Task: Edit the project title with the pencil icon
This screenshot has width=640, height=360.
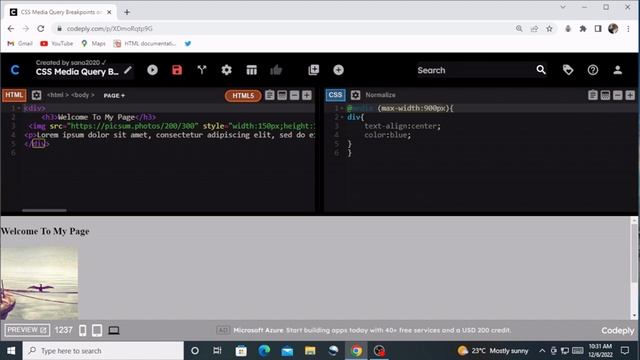Action: pos(128,70)
